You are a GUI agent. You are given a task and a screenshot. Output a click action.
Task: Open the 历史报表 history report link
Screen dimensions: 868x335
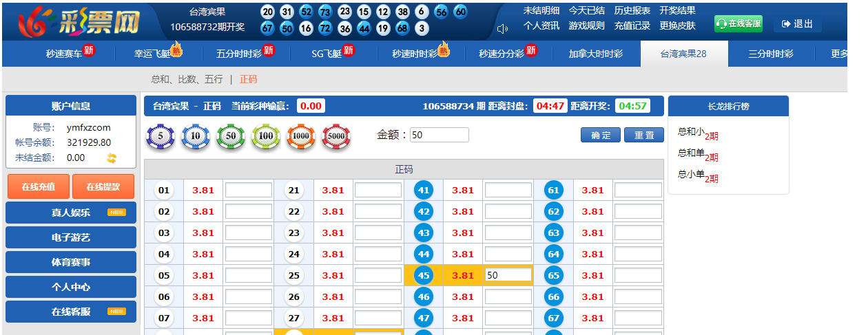[x=632, y=11]
